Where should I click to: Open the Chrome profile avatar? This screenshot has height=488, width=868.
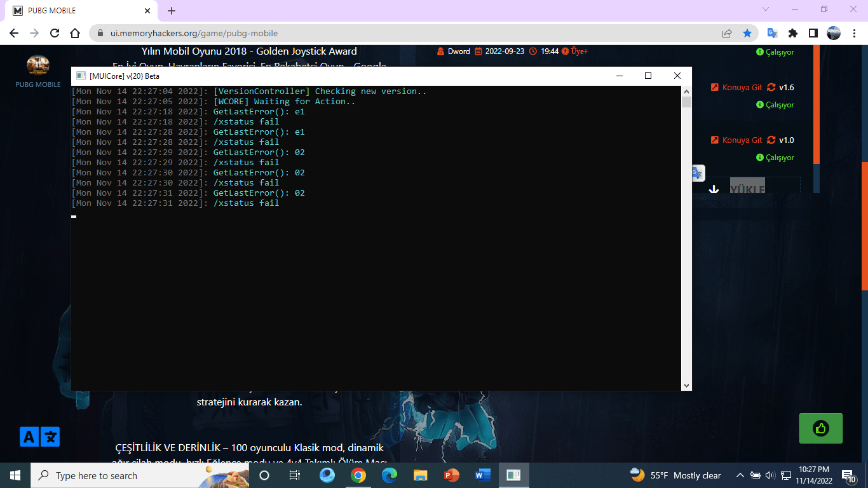834,33
